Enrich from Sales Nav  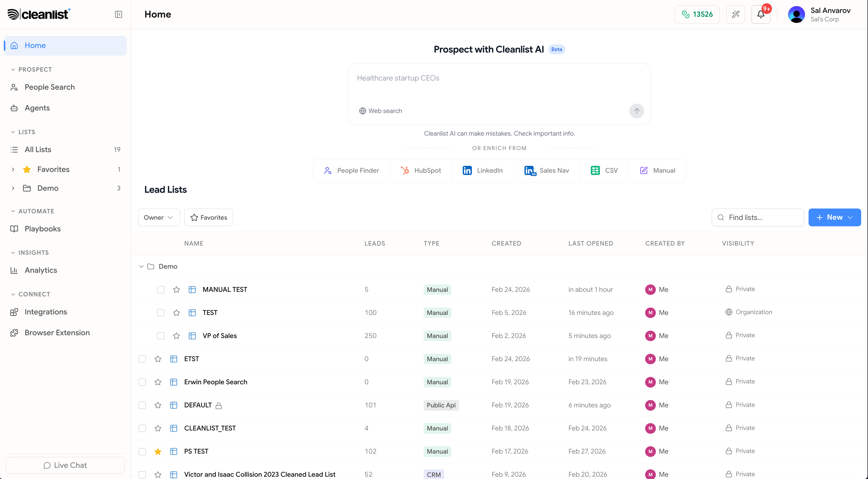547,170
